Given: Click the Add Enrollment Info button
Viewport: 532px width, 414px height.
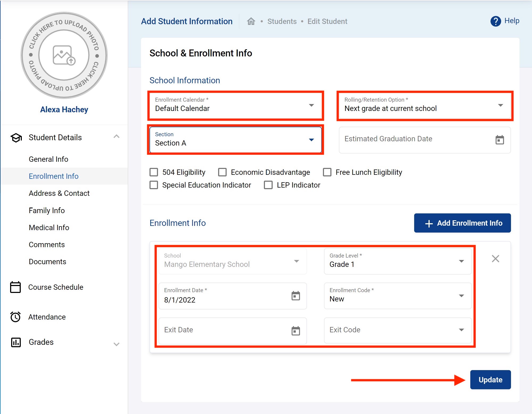Looking at the screenshot, I should pos(462,223).
